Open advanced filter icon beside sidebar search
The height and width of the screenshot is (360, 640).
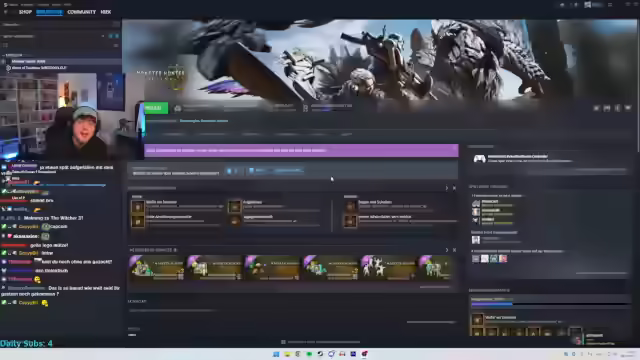pyautogui.click(x=116, y=45)
